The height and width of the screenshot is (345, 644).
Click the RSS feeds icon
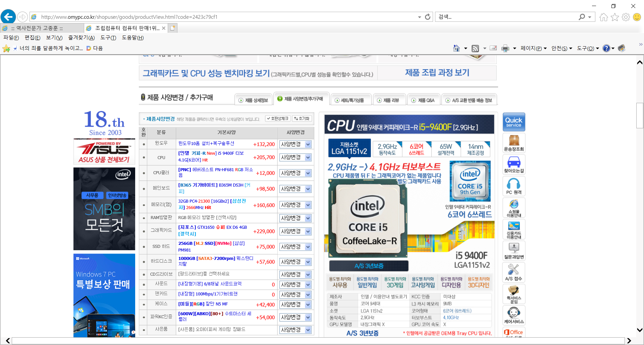(475, 49)
